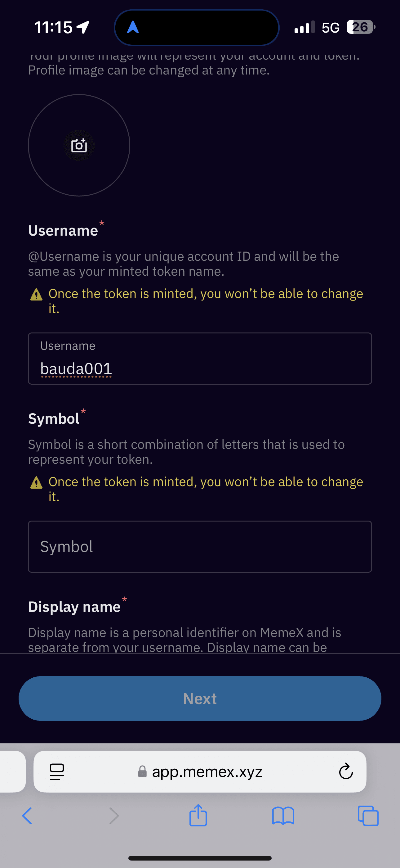This screenshot has width=400, height=868.
Task: Tap the Share icon in Safari toolbar
Action: tap(199, 816)
